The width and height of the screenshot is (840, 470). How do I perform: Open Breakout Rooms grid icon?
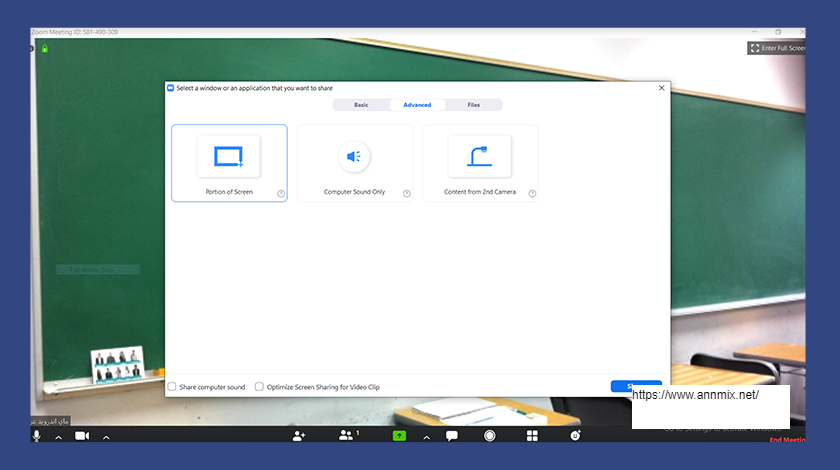coord(532,436)
